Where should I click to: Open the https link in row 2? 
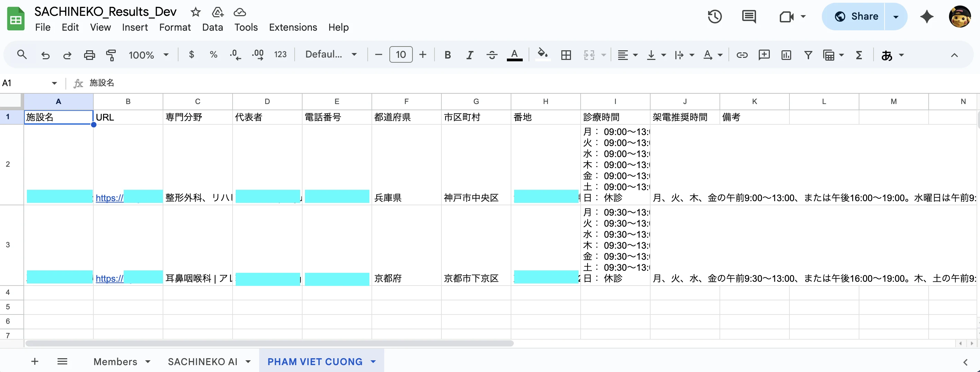[110, 198]
